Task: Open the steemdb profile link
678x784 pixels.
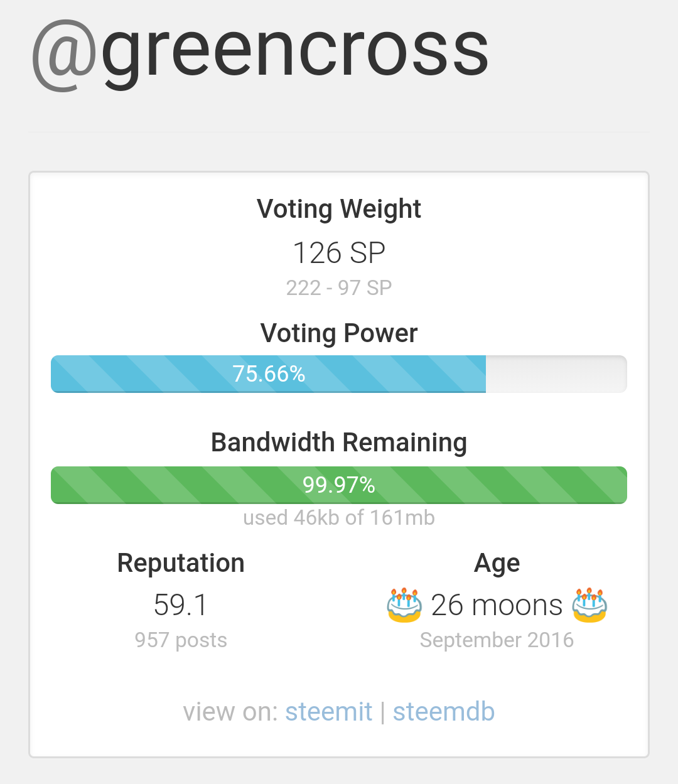Action: pyautogui.click(x=444, y=712)
